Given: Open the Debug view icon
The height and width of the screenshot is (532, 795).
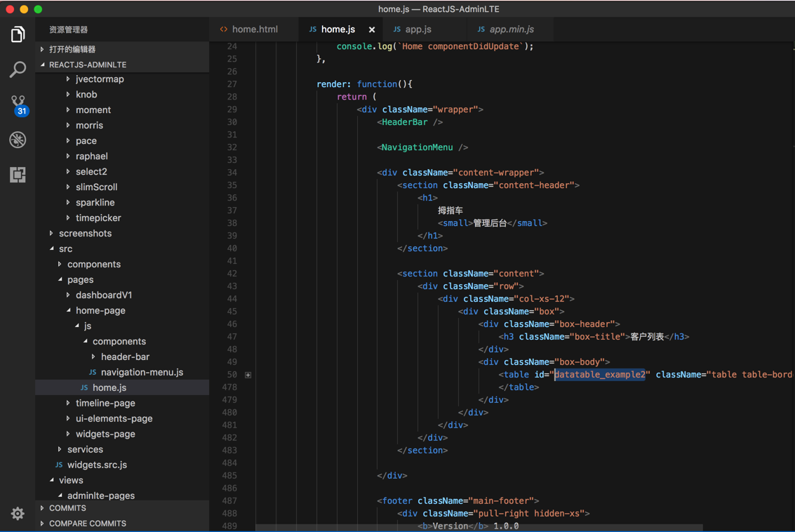Looking at the screenshot, I should click(x=18, y=140).
